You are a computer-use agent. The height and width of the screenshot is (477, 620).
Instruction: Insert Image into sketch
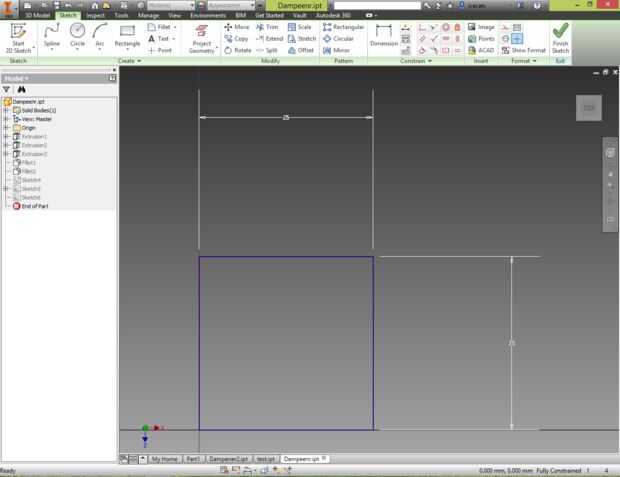click(x=481, y=27)
